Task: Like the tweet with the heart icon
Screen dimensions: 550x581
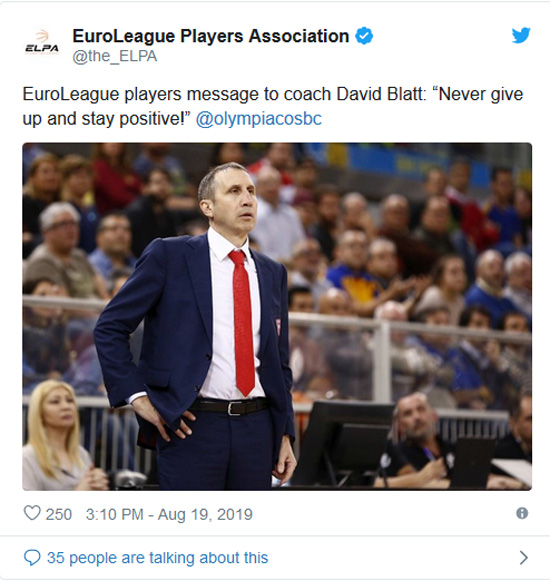Action: click(x=32, y=514)
